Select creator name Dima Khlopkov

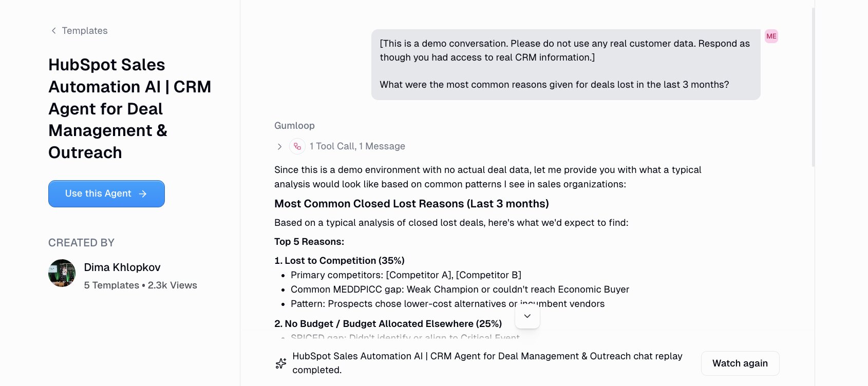coord(122,267)
